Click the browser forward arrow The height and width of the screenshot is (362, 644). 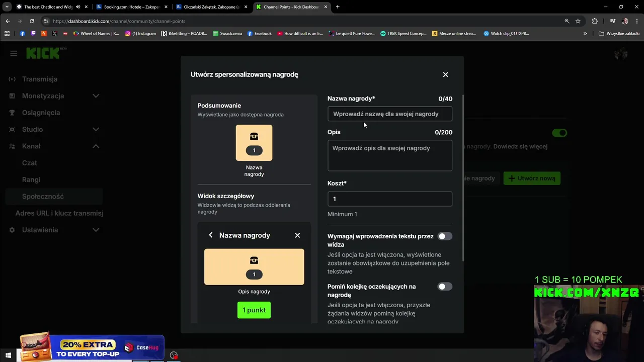point(20,21)
